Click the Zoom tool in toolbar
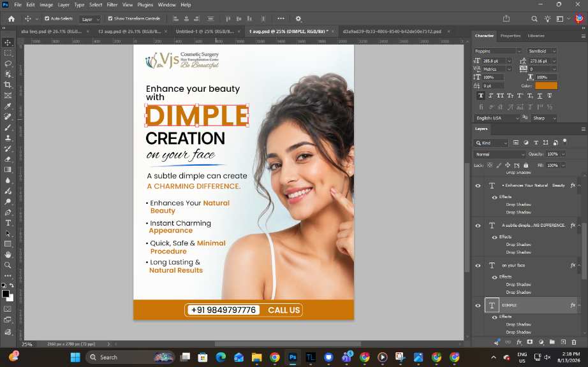The image size is (588, 367). [8, 265]
